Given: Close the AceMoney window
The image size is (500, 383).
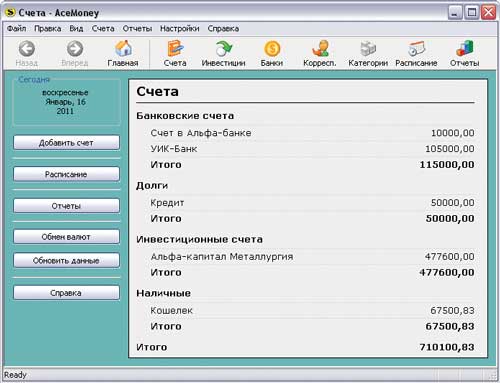Looking at the screenshot, I should click(x=489, y=13).
